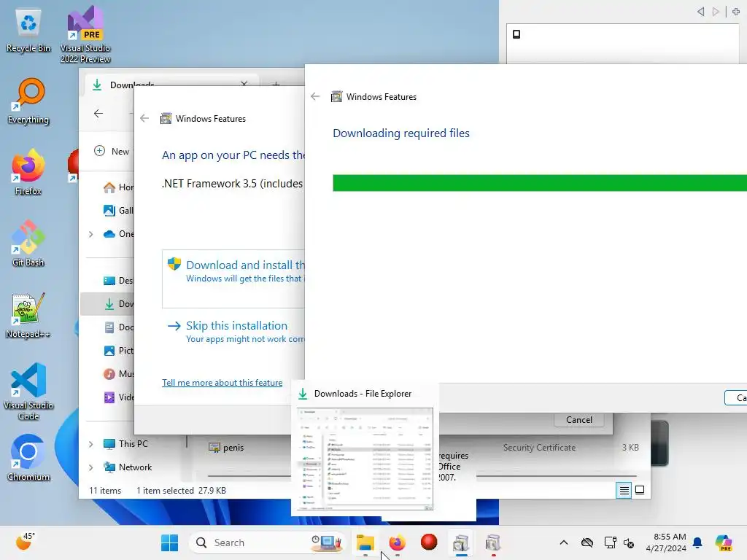
Task: Close the Downloads tab in File Explorer
Action: coord(244,84)
